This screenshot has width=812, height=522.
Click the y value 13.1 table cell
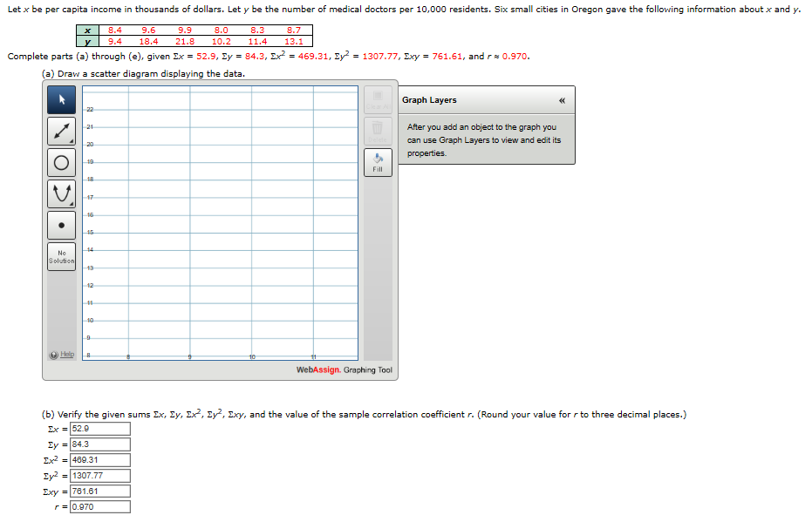pos(294,41)
